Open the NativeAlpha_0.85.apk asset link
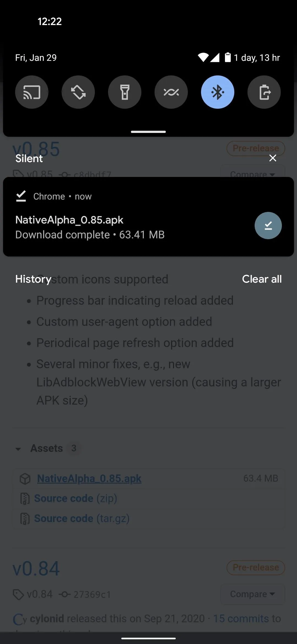Viewport: 297px width, 644px height. 89,478
